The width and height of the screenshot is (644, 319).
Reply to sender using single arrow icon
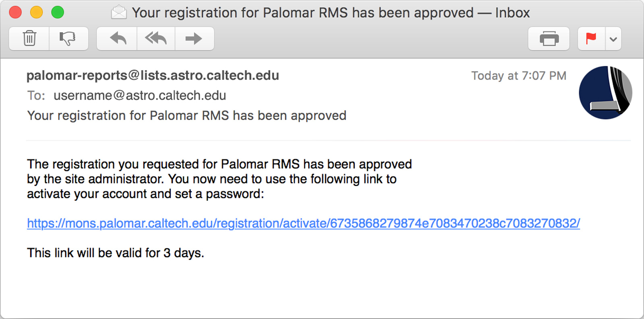point(117,39)
